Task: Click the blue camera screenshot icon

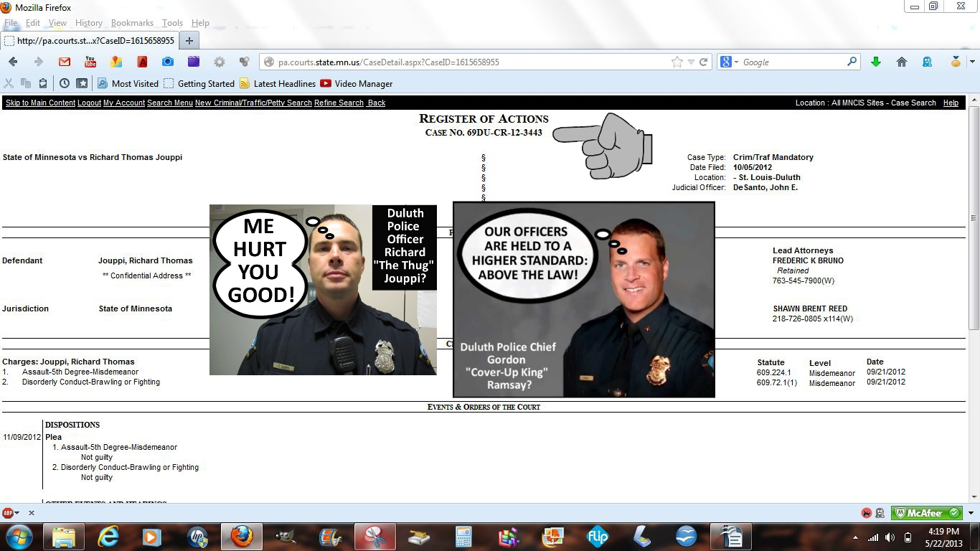Action: (168, 62)
